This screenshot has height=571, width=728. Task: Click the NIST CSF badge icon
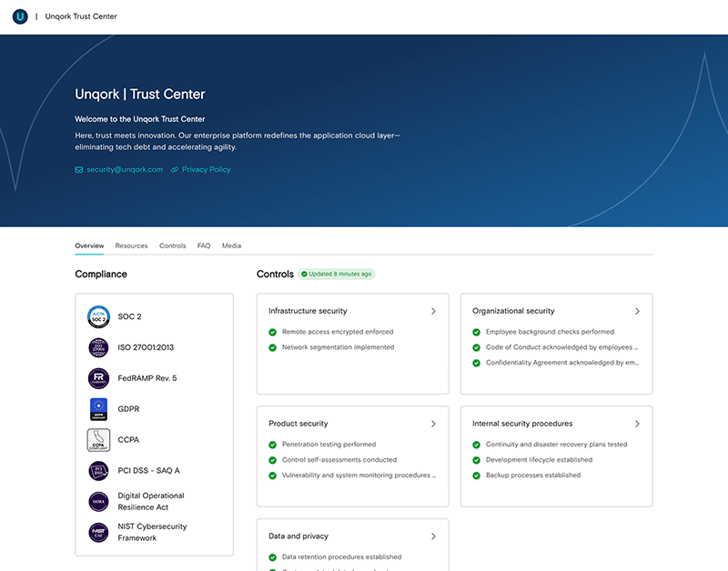[x=98, y=532]
